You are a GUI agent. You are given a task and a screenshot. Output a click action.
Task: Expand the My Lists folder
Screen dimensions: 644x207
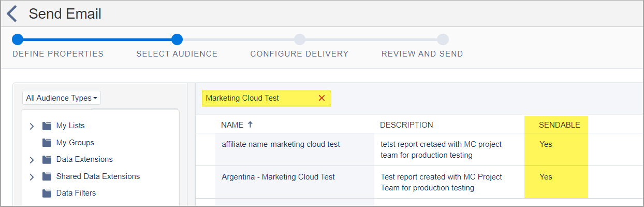click(x=32, y=126)
